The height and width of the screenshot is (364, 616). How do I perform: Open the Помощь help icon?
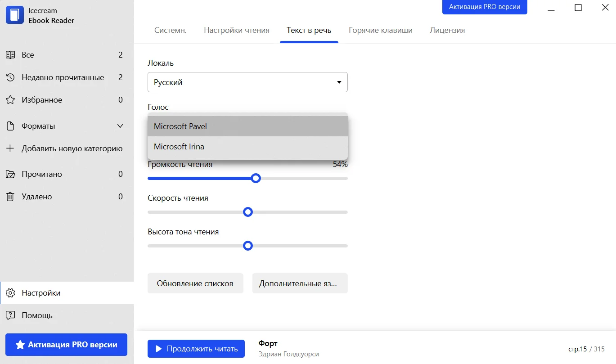click(10, 315)
